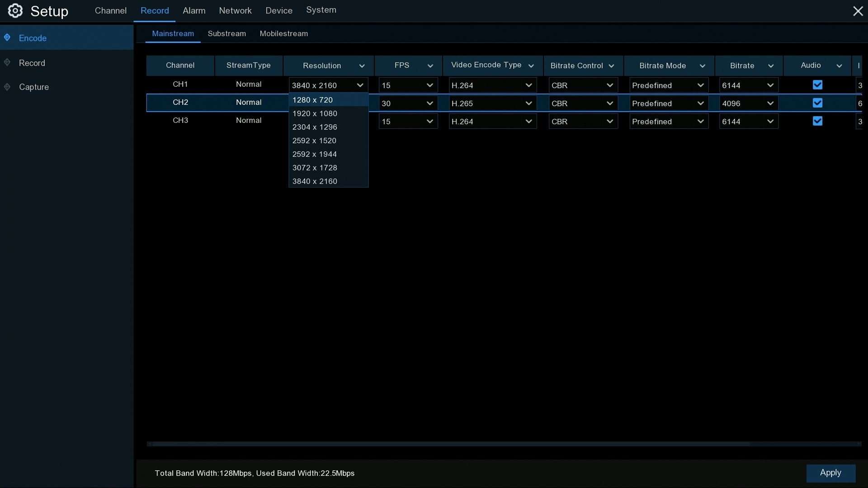This screenshot has width=868, height=488.
Task: Click the Bitrate Mode header chevron
Action: tap(702, 66)
